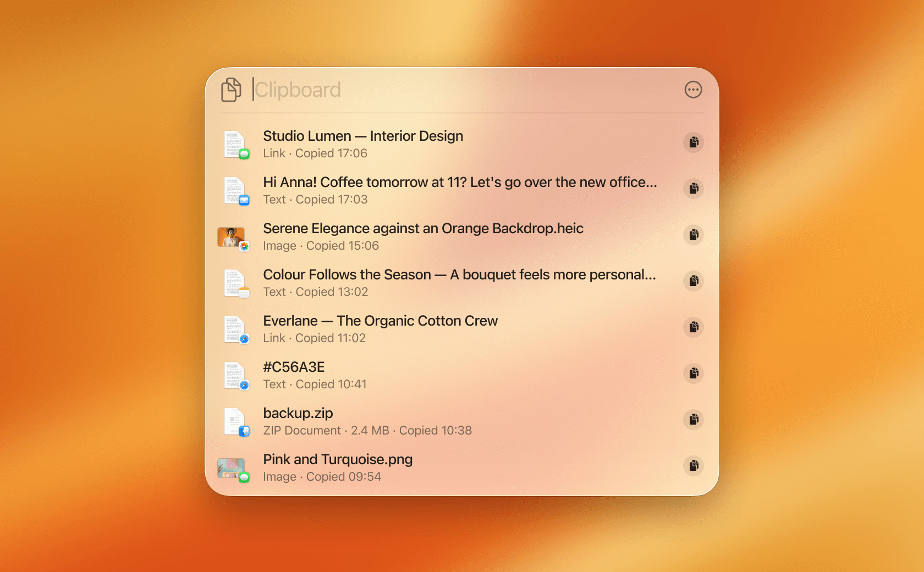Select the Everlane link document icon
This screenshot has width=924, height=572.
[x=236, y=329]
